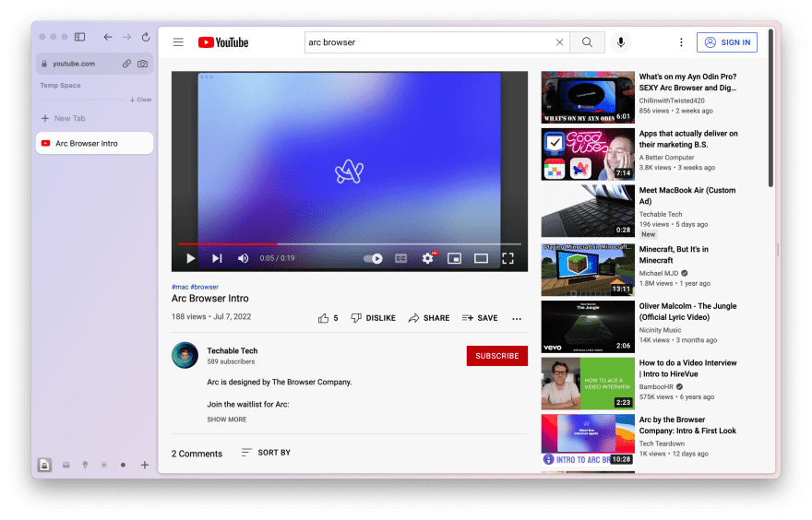
Task: Switch to the envelope space icon
Action: point(66,466)
